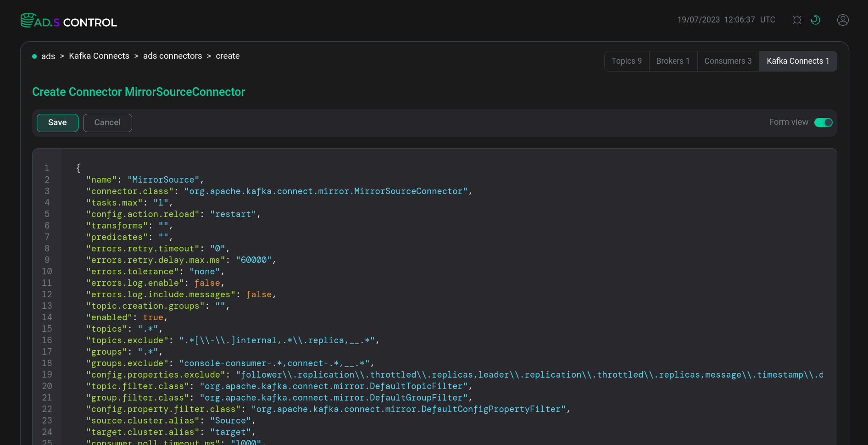Click the "transforms" line in editor

pos(129,226)
